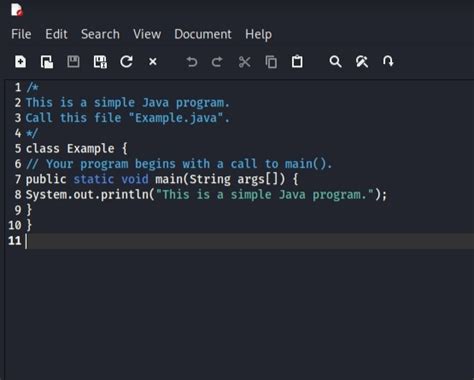Open the Edit menu

coord(56,34)
